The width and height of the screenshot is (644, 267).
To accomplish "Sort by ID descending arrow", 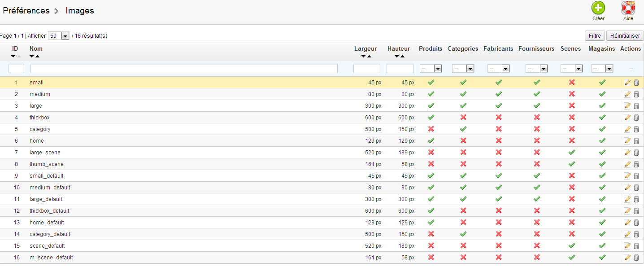I will coord(13,57).
